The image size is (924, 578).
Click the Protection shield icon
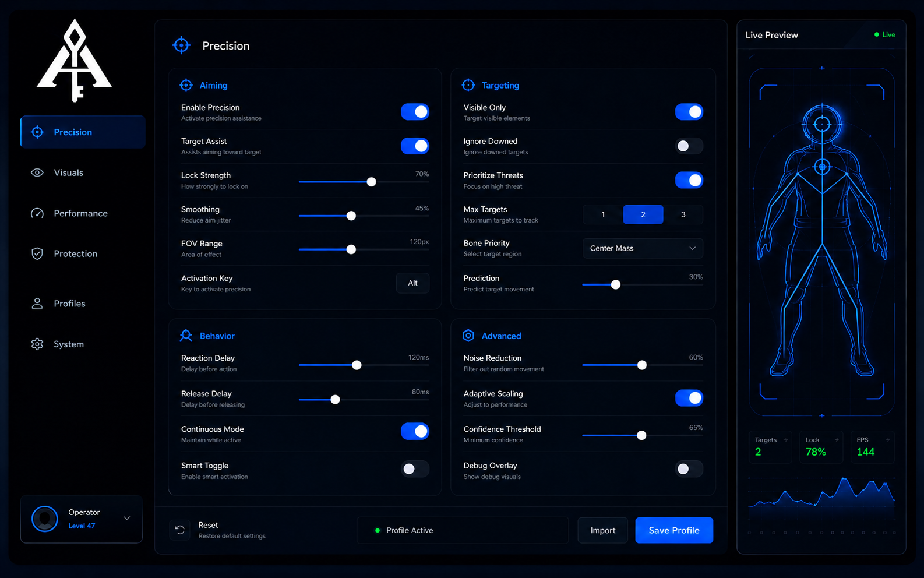tap(37, 254)
